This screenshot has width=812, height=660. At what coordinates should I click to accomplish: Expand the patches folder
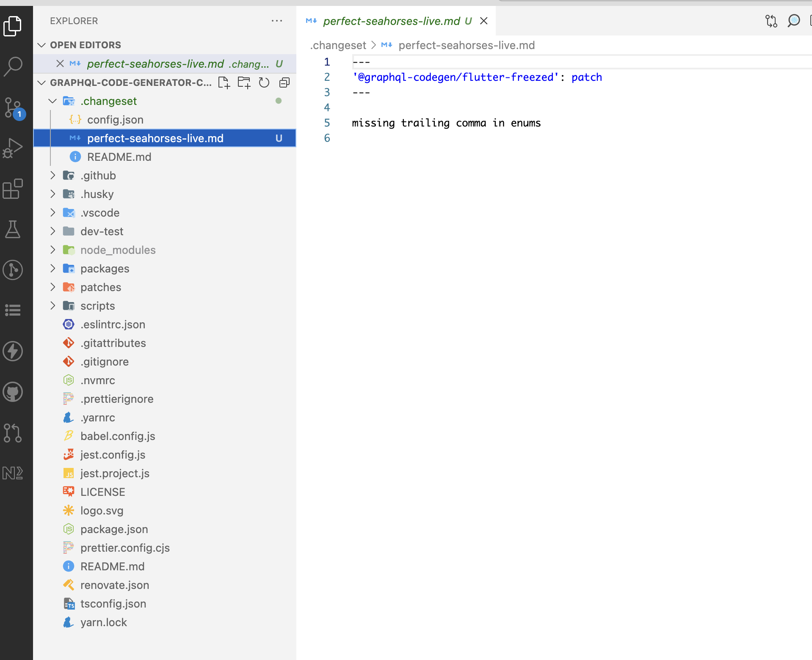[x=52, y=287]
